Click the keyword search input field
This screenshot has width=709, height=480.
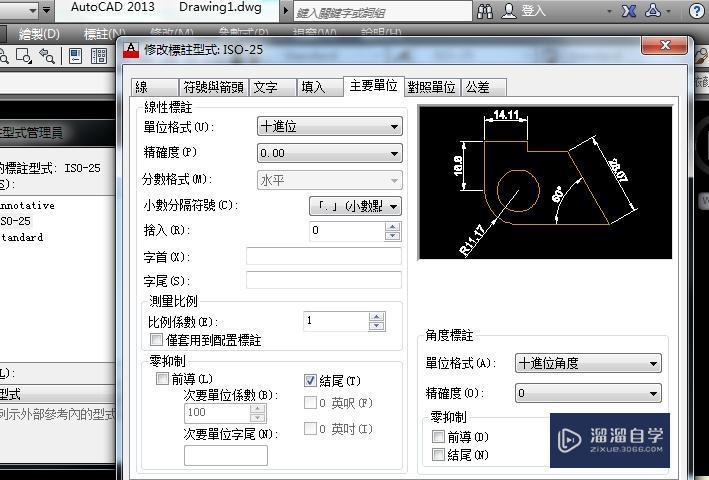pyautogui.click(x=383, y=12)
